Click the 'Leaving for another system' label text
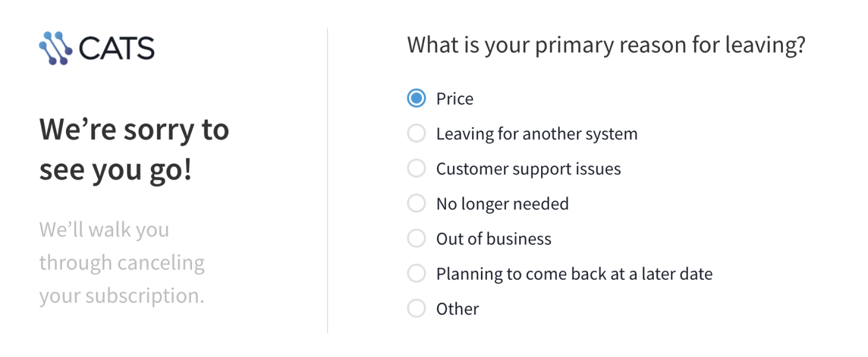868x357 pixels. (x=537, y=134)
